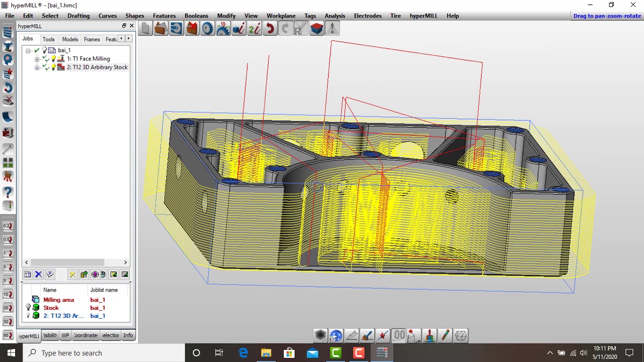Toggle light bulb visibility of bai_1 joblist

tap(44, 50)
